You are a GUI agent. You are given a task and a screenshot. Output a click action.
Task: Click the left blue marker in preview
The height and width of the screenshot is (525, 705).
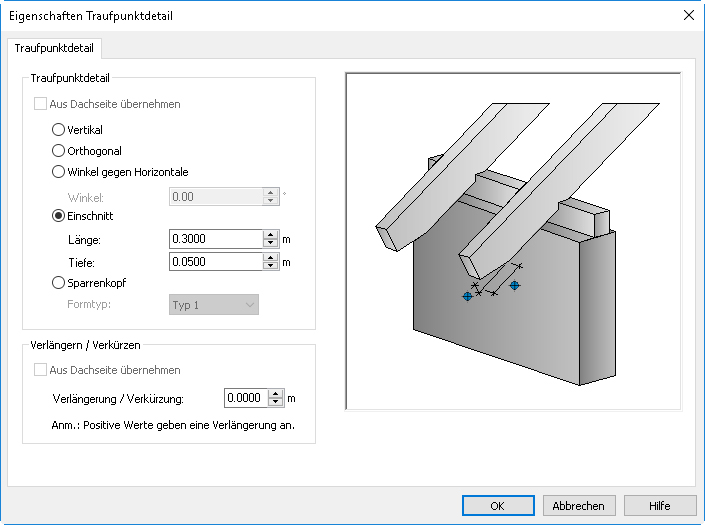tap(468, 297)
